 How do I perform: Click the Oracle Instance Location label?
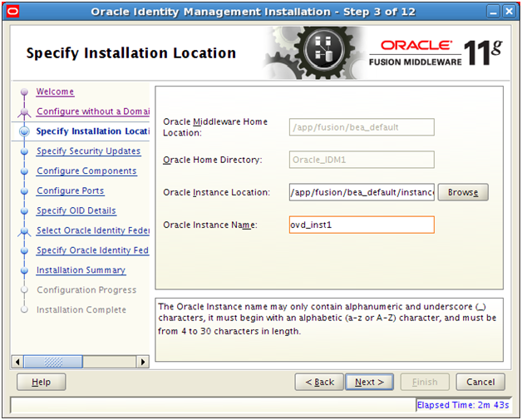coord(216,192)
